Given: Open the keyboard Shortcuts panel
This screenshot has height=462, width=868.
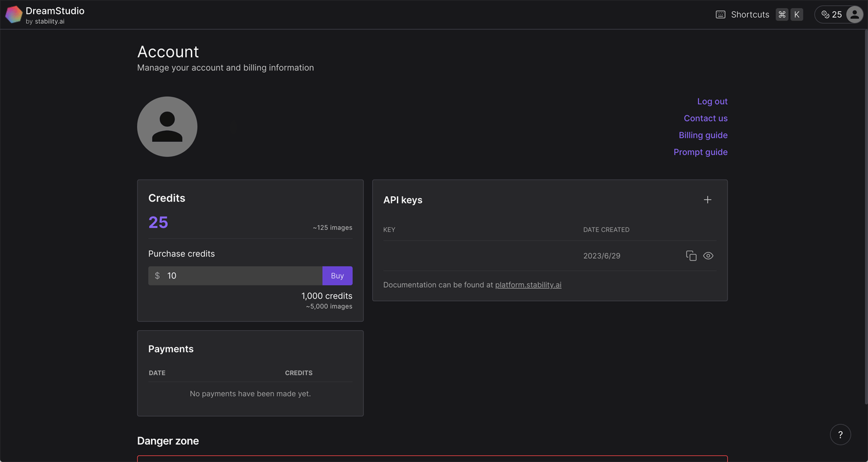Looking at the screenshot, I should 759,14.
